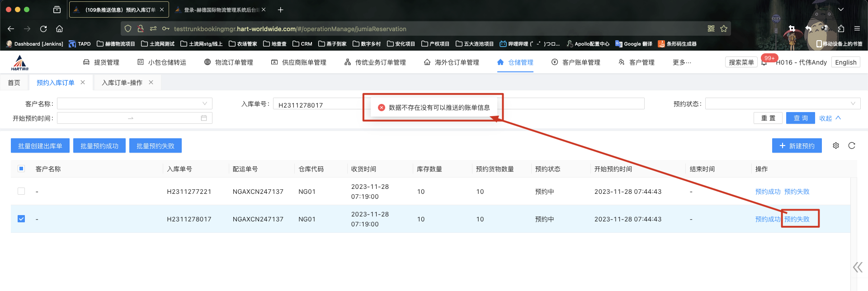Click the HART company logo

pos(20,62)
